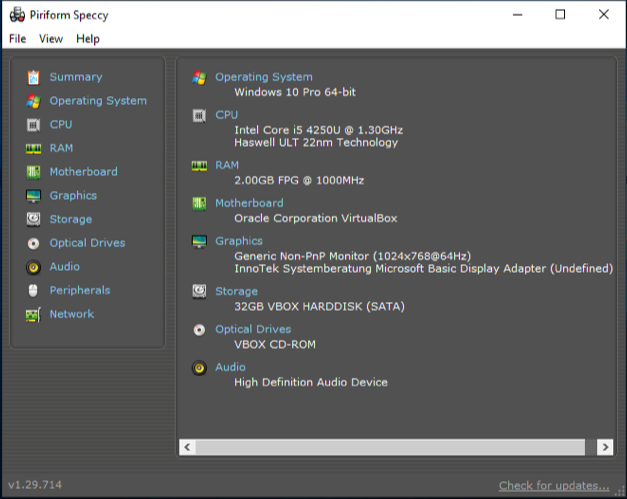Click version label v1.29.714
This screenshot has width=627, height=499.
(35, 485)
